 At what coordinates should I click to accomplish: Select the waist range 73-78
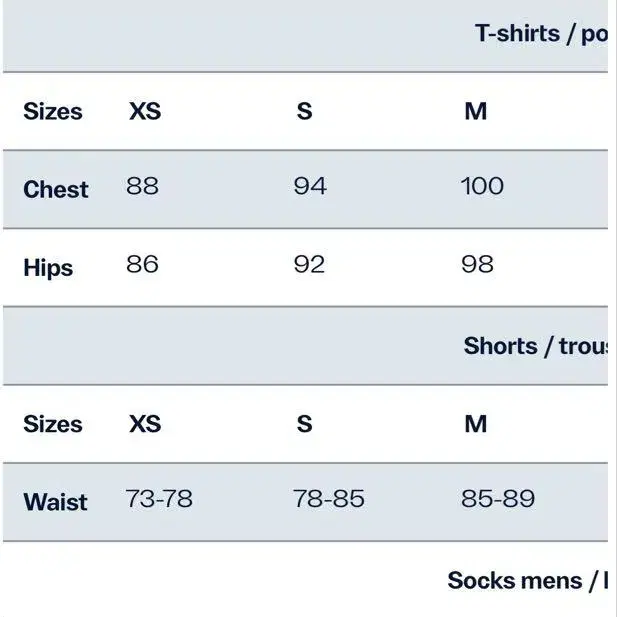click(x=159, y=498)
